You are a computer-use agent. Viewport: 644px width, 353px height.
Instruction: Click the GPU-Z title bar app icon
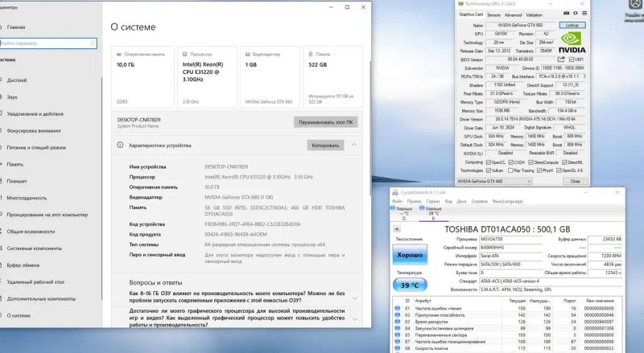[460, 4]
